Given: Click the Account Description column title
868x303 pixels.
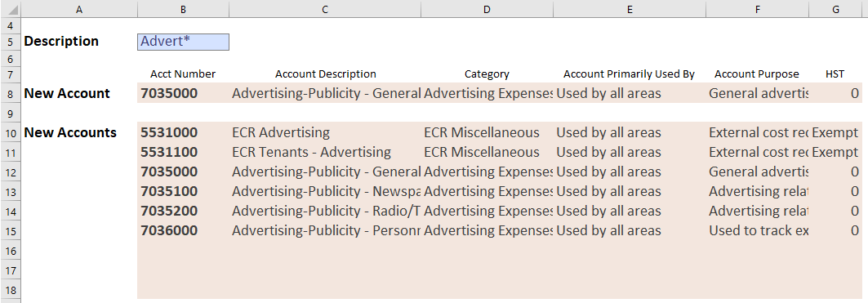Looking at the screenshot, I should (325, 74).
